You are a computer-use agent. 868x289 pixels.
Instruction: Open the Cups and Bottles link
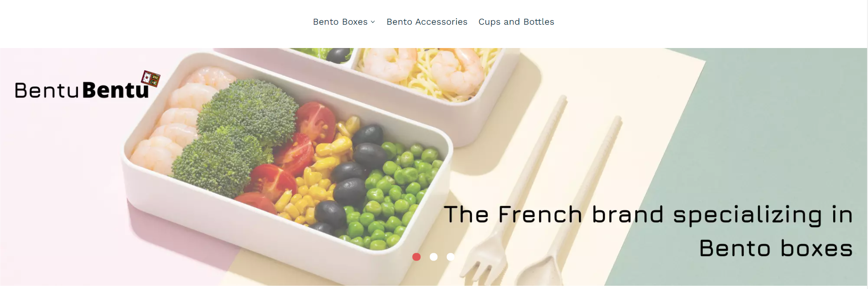pyautogui.click(x=516, y=22)
